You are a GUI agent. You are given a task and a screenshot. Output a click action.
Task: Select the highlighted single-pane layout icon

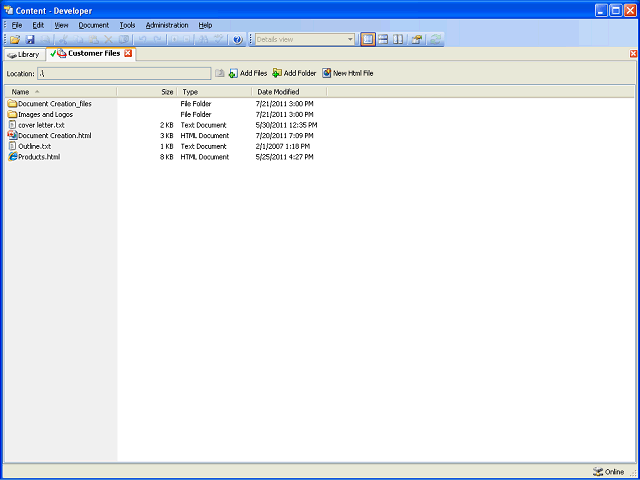[368, 40]
